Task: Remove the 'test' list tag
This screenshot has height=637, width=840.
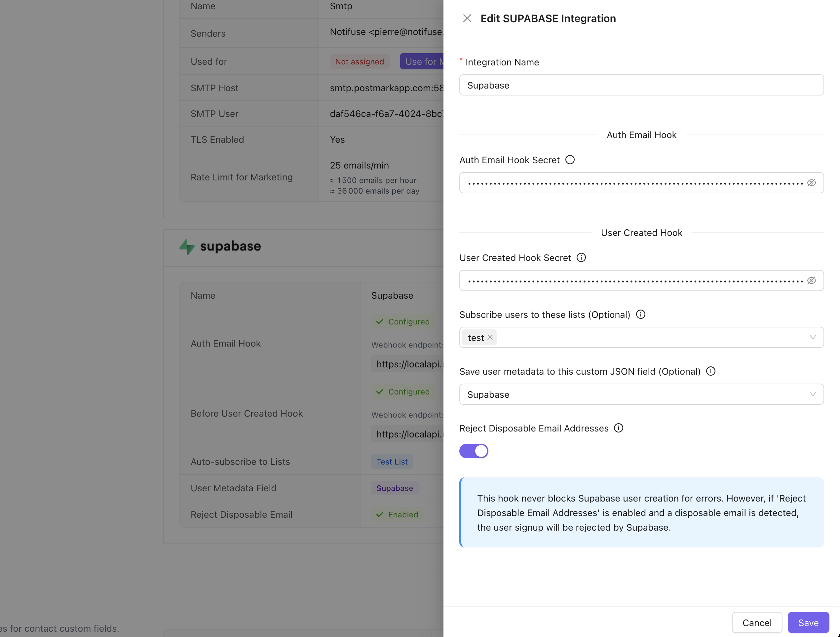Action: click(x=489, y=337)
